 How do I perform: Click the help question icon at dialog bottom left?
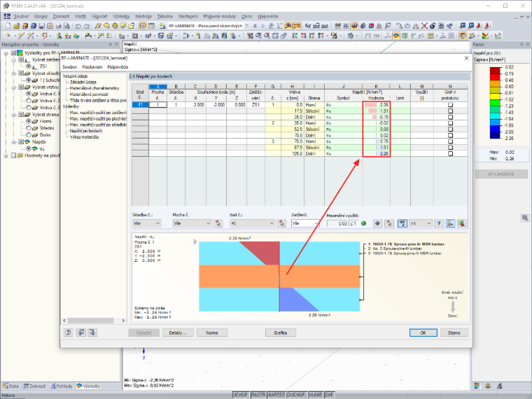[x=68, y=332]
